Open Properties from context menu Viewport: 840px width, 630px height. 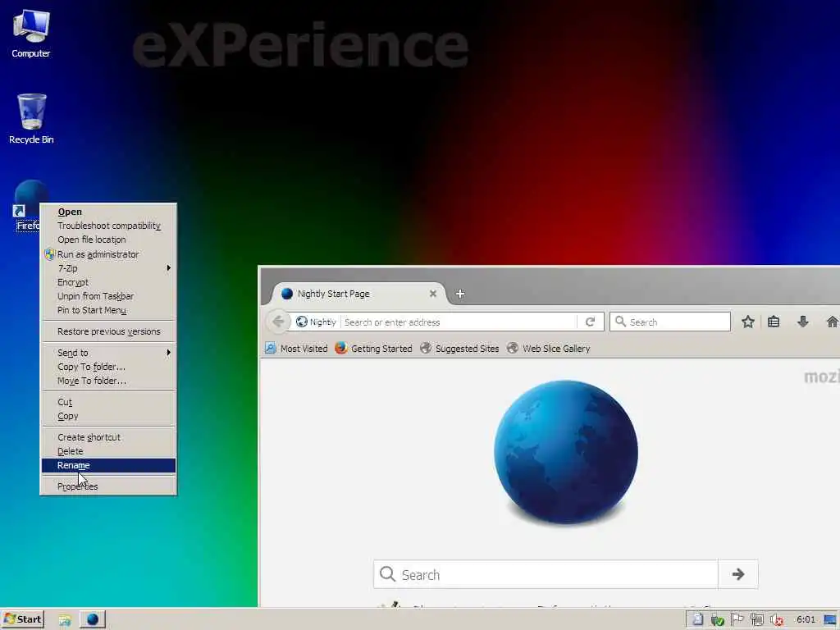(x=109, y=486)
